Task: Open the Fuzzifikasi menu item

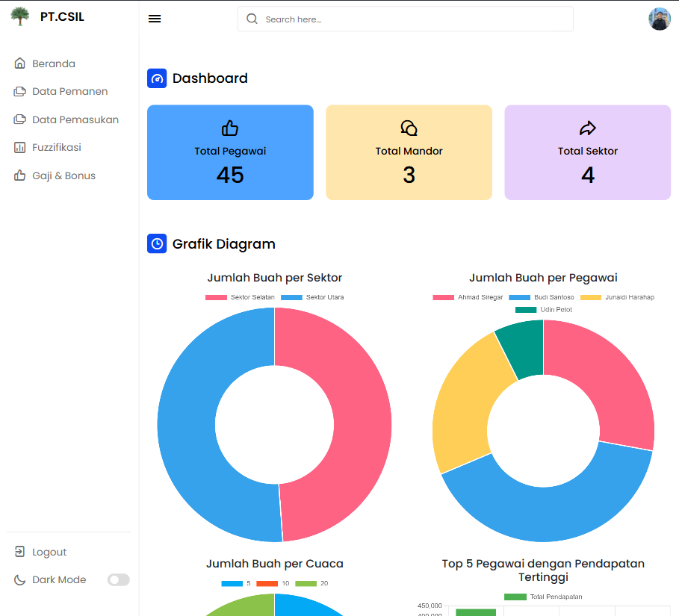Action: pyautogui.click(x=57, y=148)
